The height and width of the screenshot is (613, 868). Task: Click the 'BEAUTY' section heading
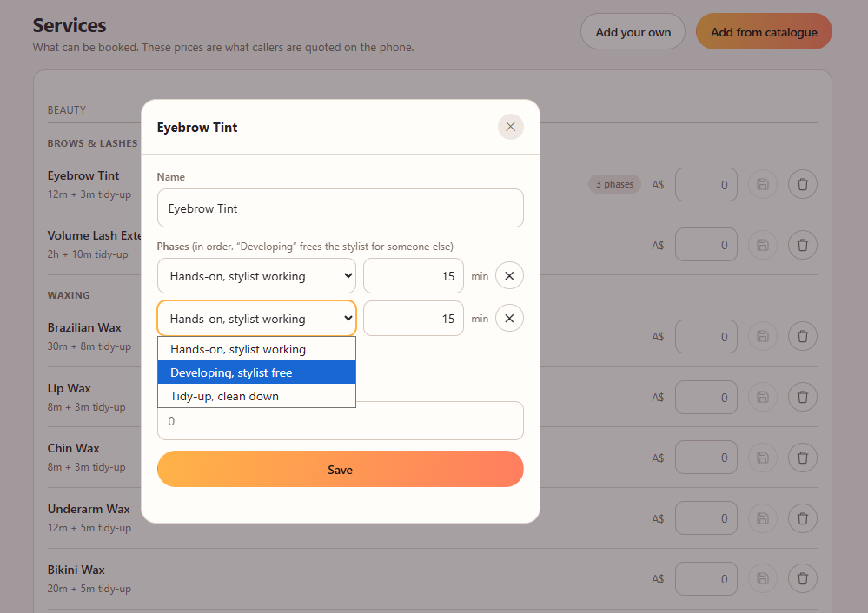pyautogui.click(x=66, y=110)
